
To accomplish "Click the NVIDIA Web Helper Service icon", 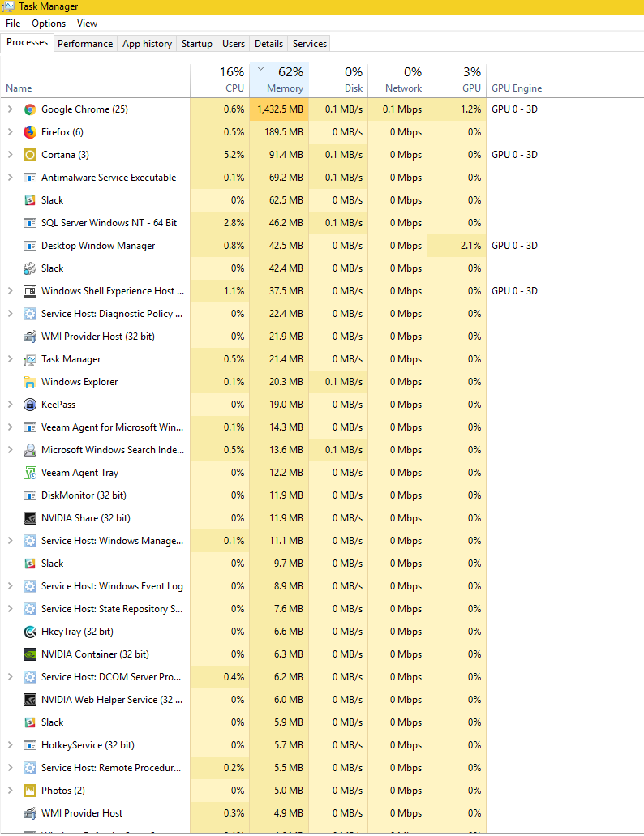I will (x=30, y=700).
